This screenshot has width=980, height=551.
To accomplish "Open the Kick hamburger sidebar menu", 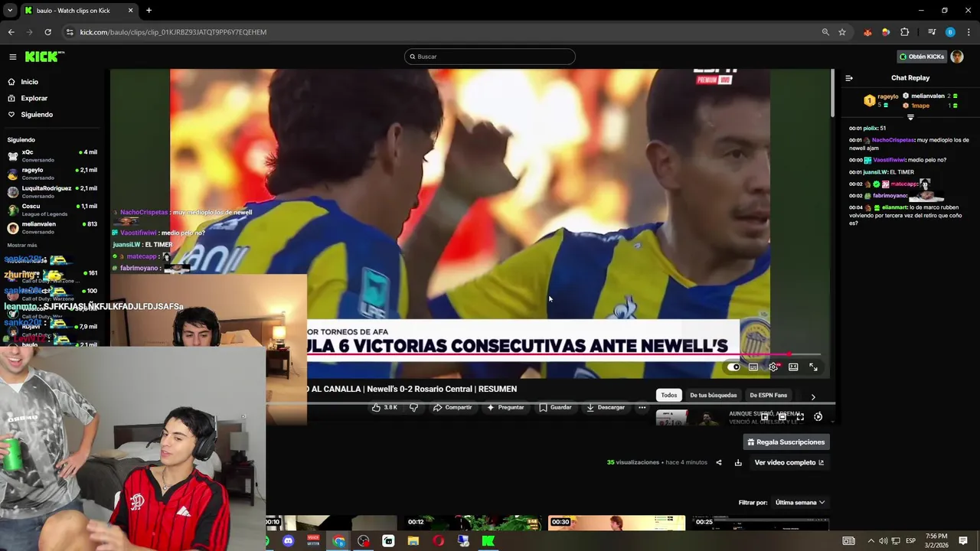I will pos(12,57).
